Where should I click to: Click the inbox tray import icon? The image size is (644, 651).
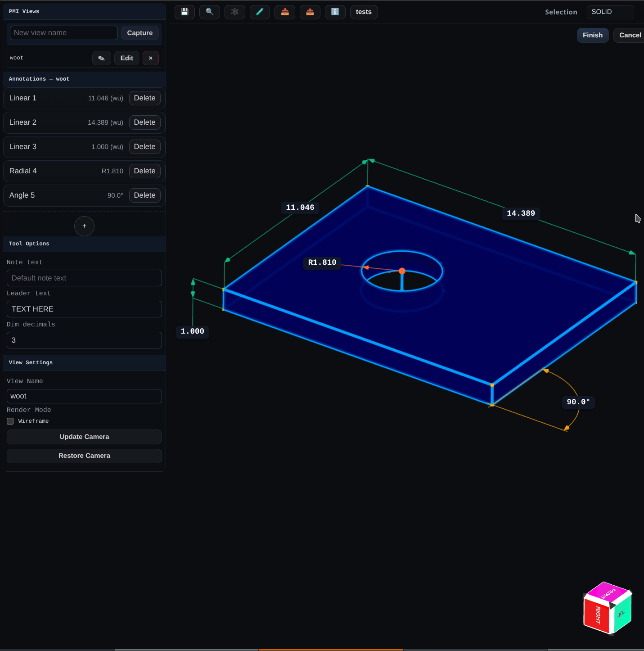pyautogui.click(x=285, y=12)
